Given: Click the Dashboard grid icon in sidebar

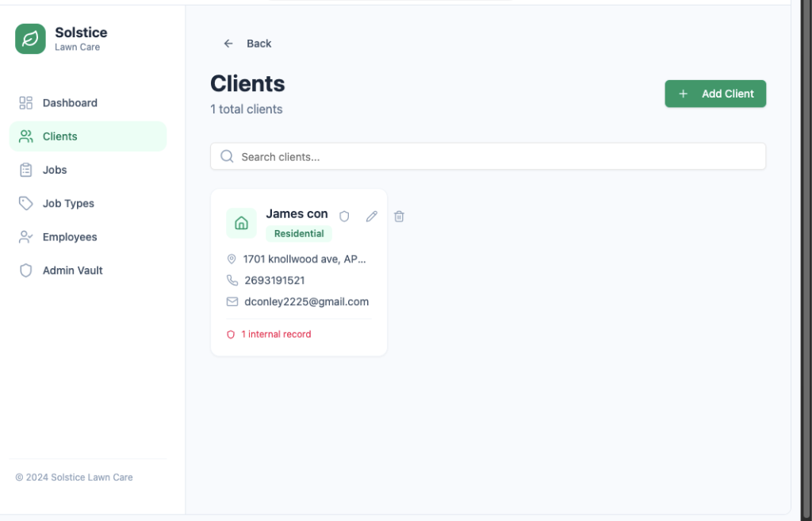Looking at the screenshot, I should [x=26, y=103].
